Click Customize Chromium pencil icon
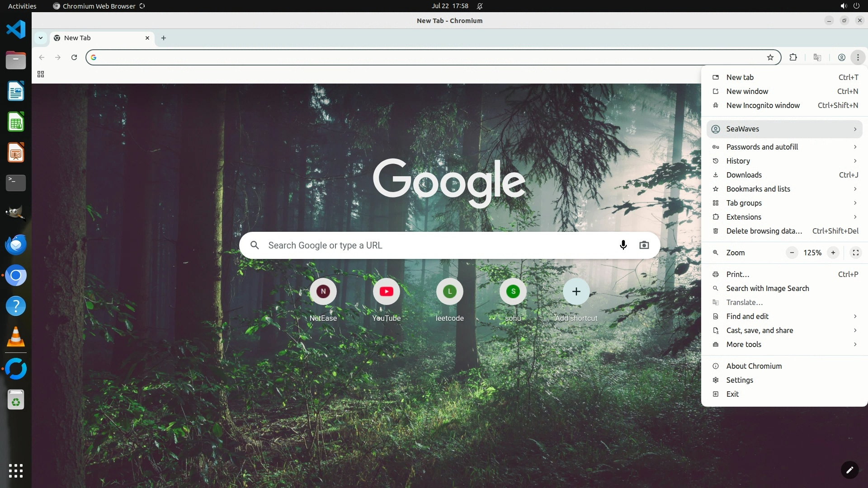The image size is (868, 488). 849,469
